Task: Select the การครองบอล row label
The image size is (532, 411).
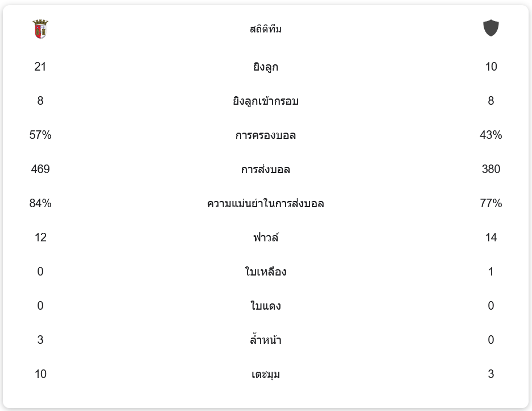Action: [x=266, y=135]
